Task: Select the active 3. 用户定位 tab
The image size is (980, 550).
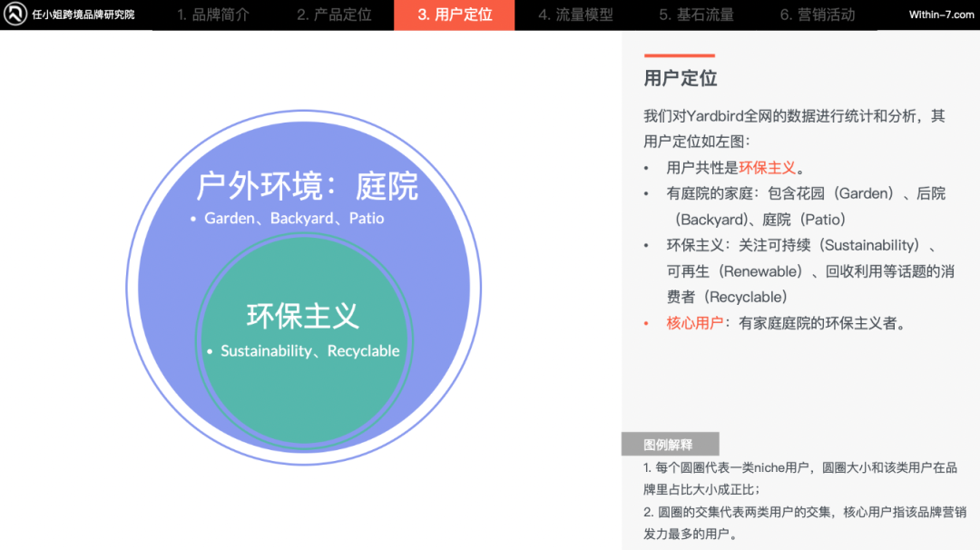Action: [455, 15]
